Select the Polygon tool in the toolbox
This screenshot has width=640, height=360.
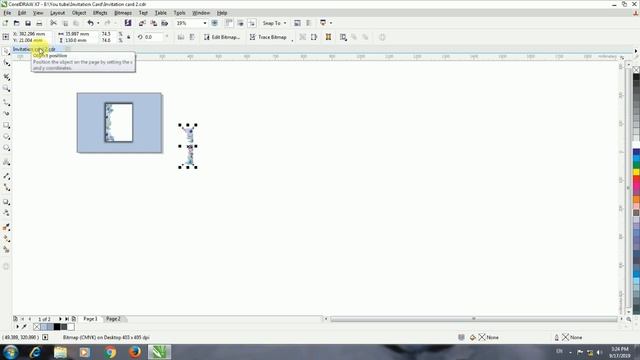(6, 148)
